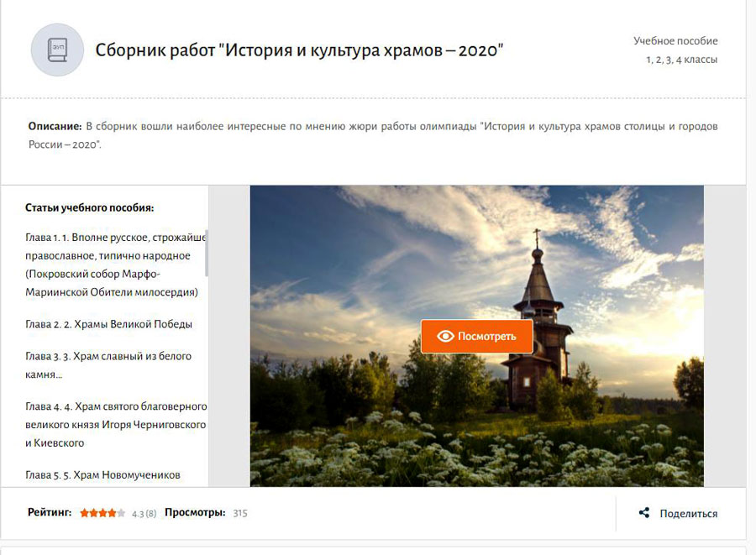This screenshot has height=555, width=756.
Task: Open Глава 4 Храм князя Игоря Черниговского
Action: click(116, 425)
